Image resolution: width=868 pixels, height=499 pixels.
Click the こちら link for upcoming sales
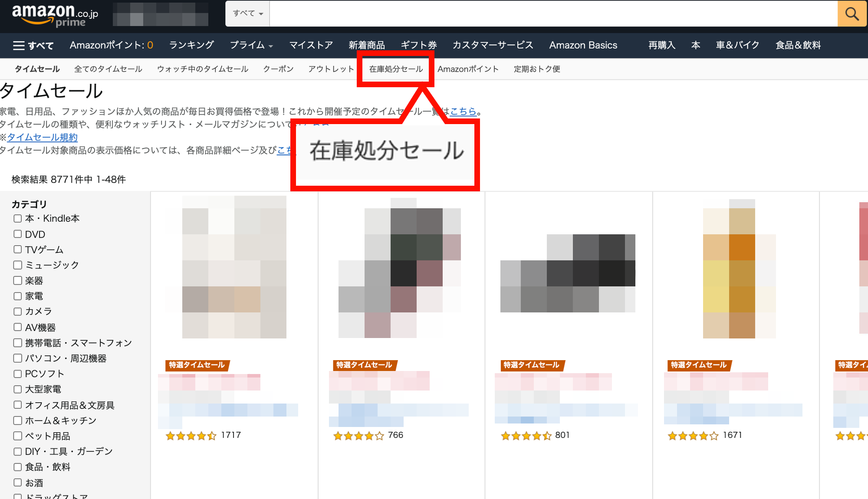tap(463, 112)
